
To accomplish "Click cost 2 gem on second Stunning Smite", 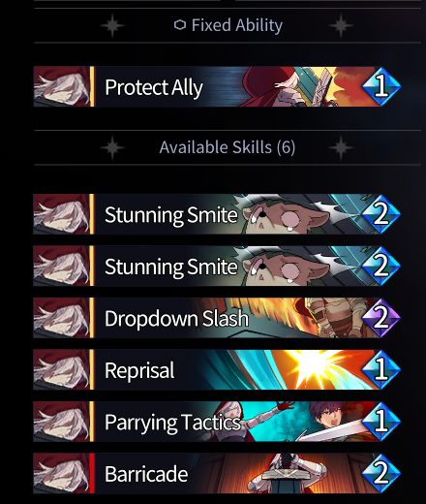I will 381,266.
